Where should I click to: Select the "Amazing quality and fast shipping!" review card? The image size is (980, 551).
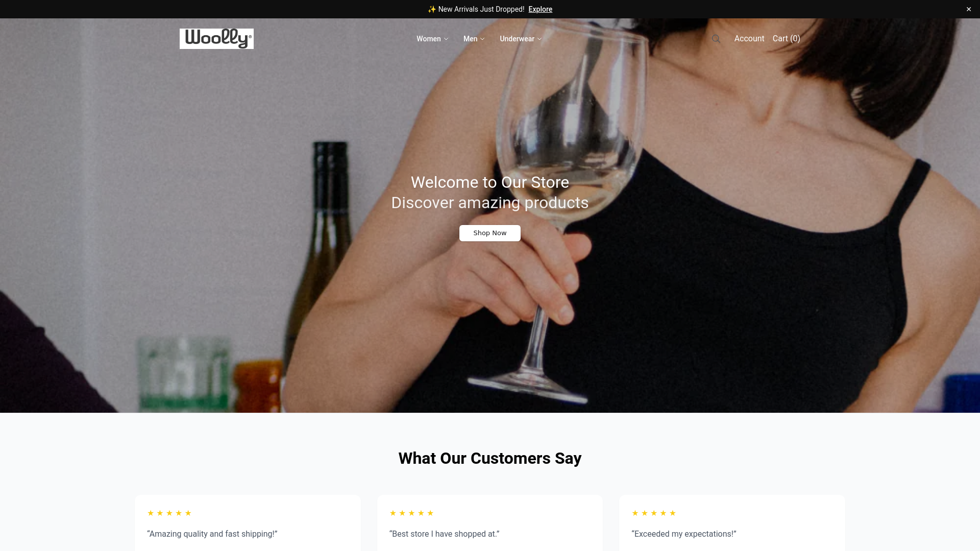point(248,523)
